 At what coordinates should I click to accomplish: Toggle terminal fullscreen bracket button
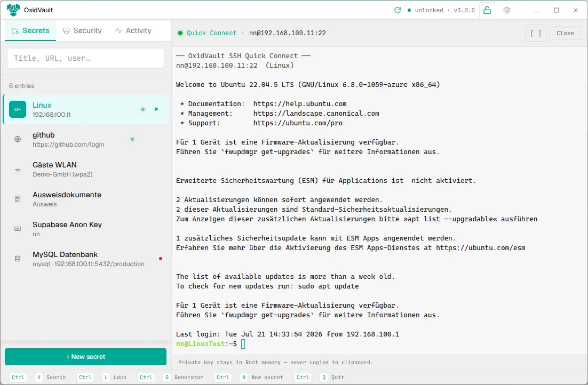(536, 34)
